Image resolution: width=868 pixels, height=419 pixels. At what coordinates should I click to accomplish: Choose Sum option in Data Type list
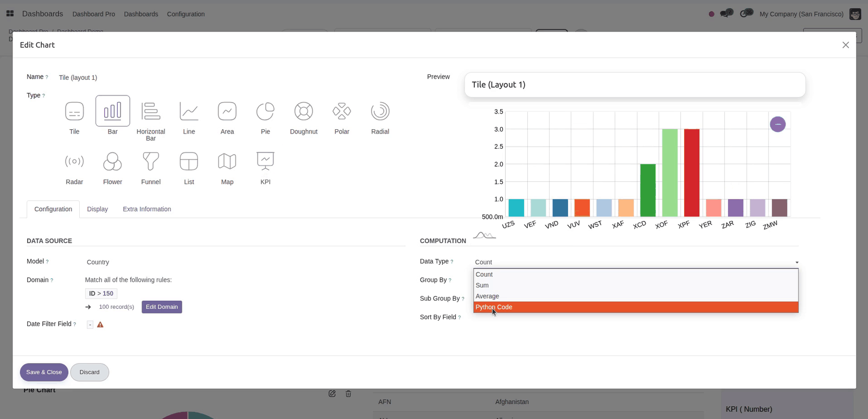click(636, 285)
